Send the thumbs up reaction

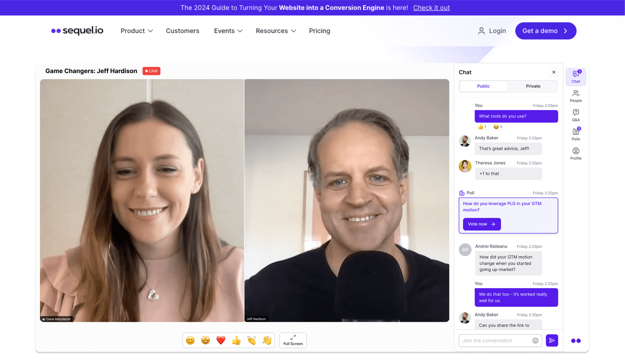click(x=236, y=340)
